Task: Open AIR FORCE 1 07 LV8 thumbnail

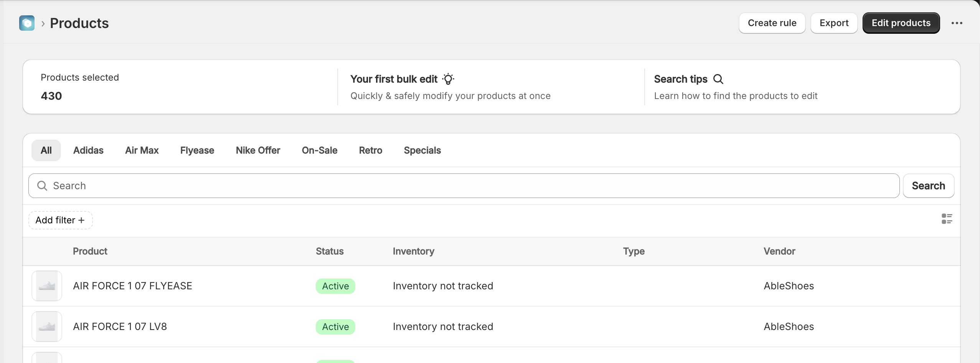Action: pyautogui.click(x=47, y=327)
